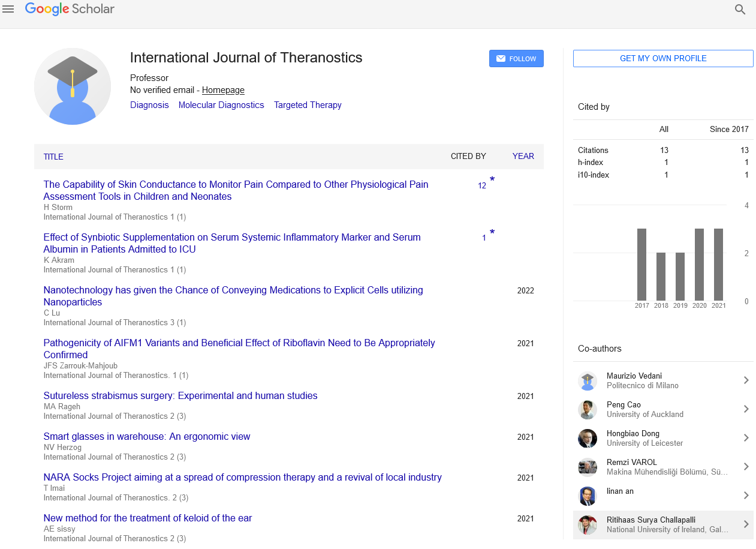Open co-author Hongbiao Dong profile

[633, 434]
